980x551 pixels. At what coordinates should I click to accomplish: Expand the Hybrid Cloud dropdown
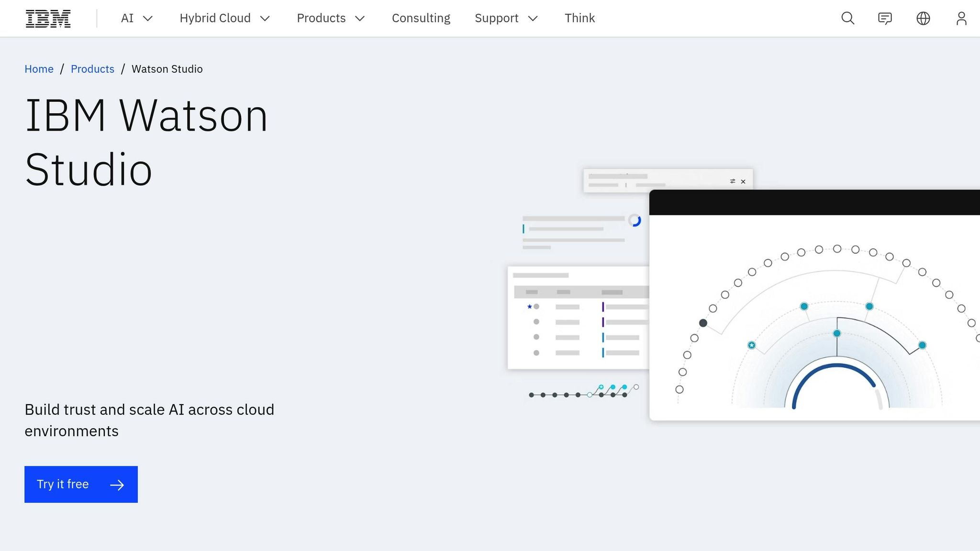pyautogui.click(x=266, y=18)
